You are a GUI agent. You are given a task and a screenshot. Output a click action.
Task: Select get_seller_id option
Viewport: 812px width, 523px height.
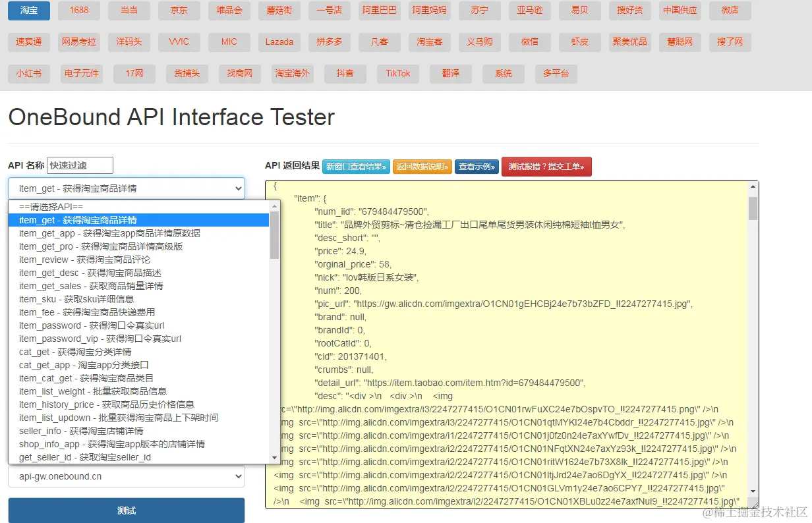(139, 457)
